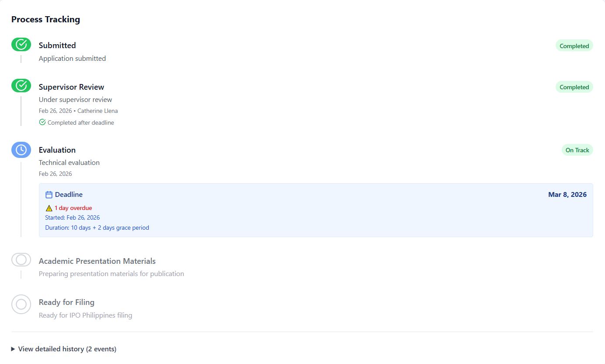605x364 pixels.
Task: Click the Supervisor Review step title
Action: pos(71,87)
